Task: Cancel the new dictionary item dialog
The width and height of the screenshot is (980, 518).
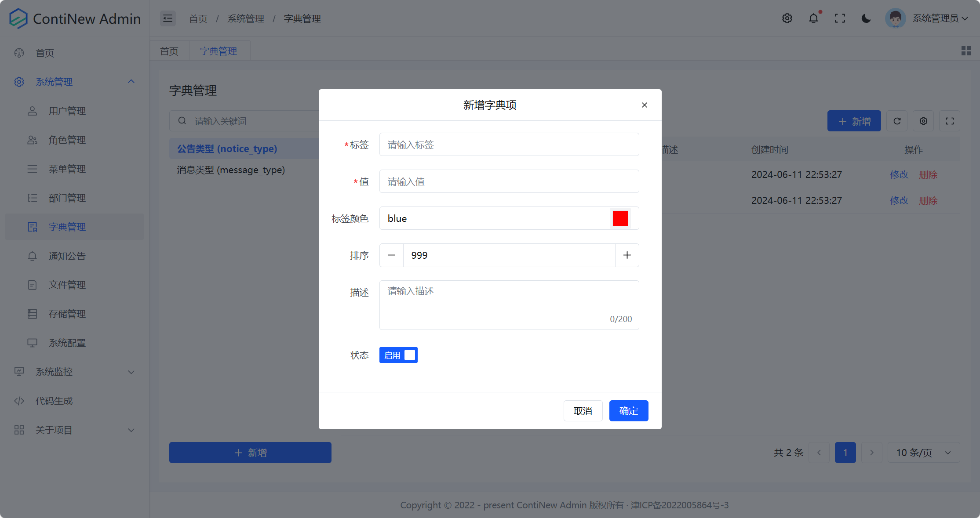Action: (583, 410)
